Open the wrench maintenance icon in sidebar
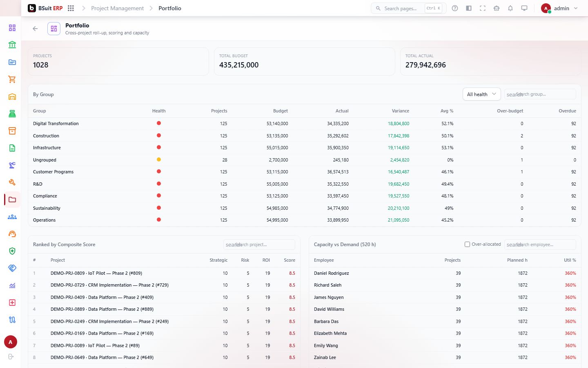Screen dimensions: 588x368 click(12, 182)
